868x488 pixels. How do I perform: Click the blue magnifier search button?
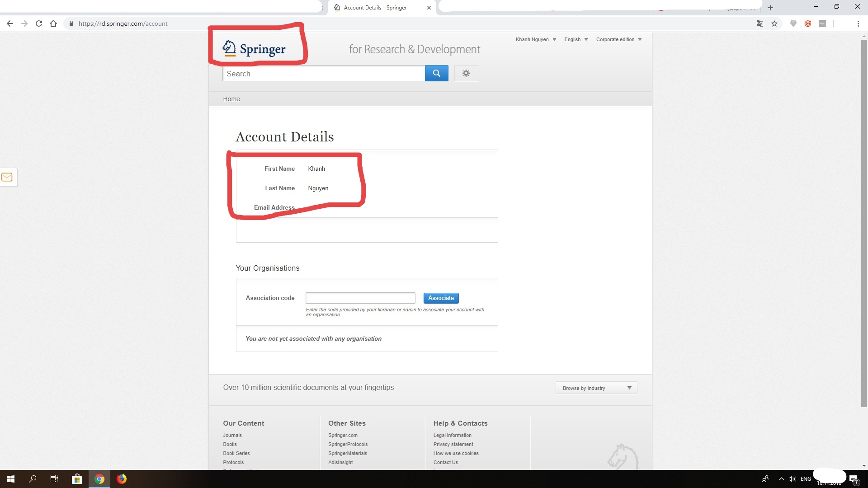point(436,73)
